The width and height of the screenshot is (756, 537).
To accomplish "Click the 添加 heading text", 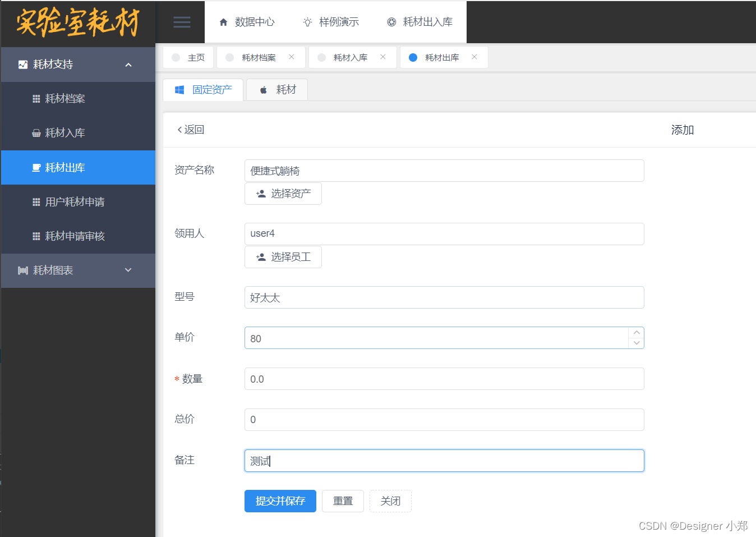I will pos(683,130).
